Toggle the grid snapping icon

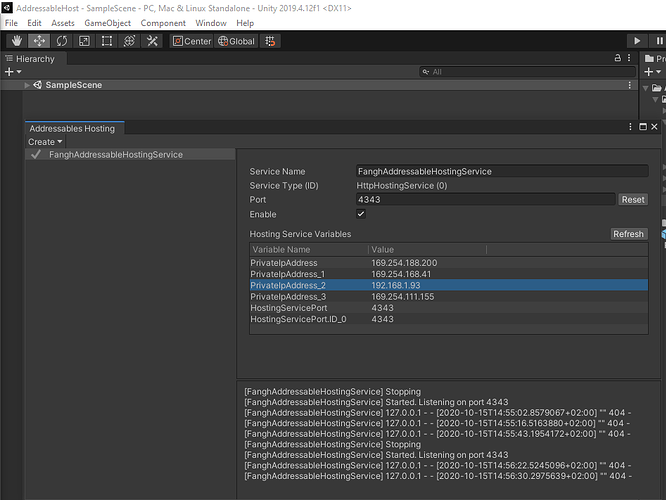point(272,41)
